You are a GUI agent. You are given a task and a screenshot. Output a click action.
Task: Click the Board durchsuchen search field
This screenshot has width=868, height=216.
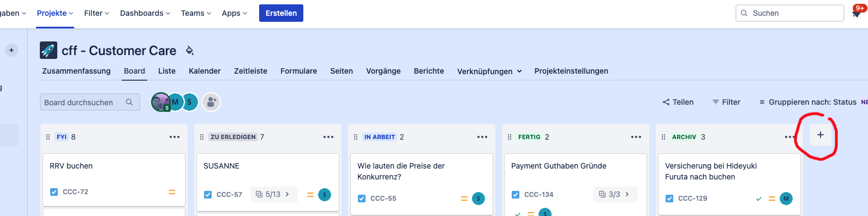point(90,102)
